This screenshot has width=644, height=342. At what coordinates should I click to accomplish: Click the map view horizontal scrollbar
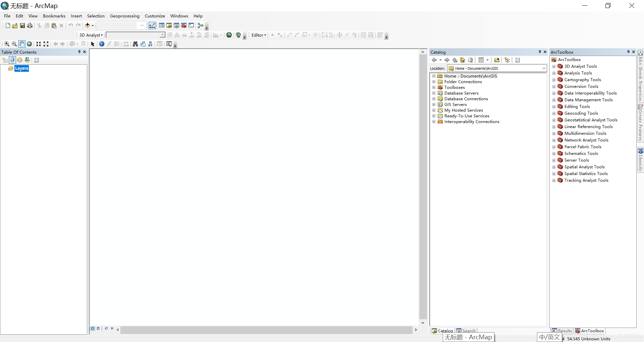(x=266, y=330)
